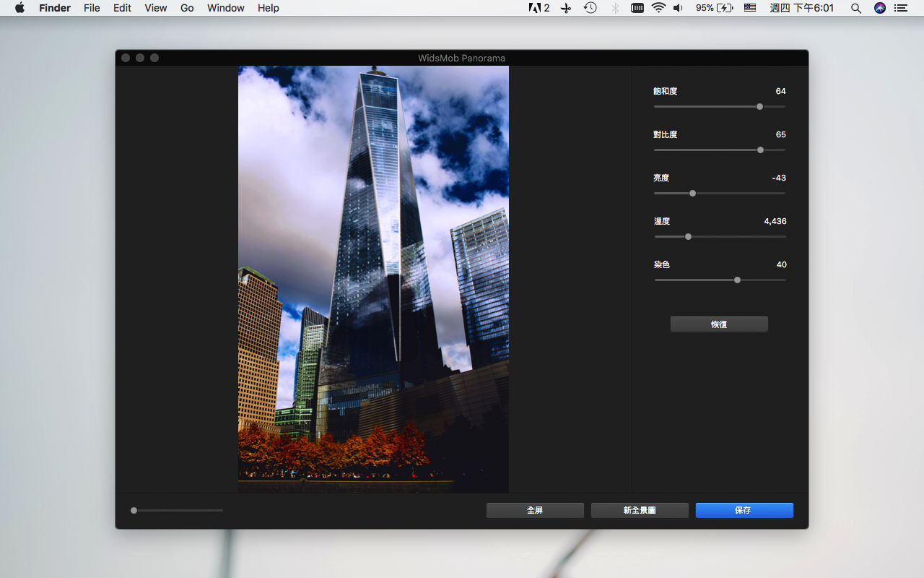The width and height of the screenshot is (924, 578).
Task: Open the Edit menu
Action: pos(122,8)
